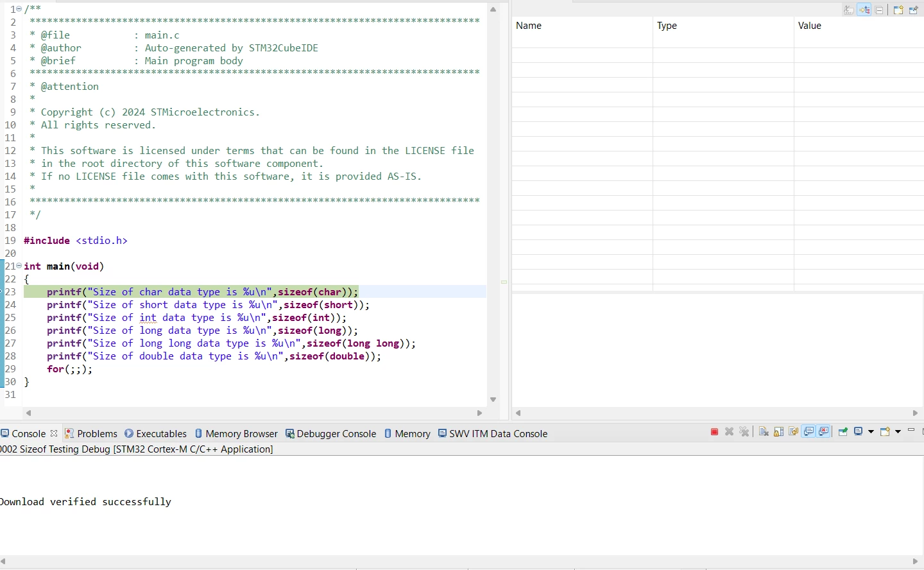Click 'Sizeof Testing Debug' console title
This screenshot has height=570, width=924.
(65, 449)
